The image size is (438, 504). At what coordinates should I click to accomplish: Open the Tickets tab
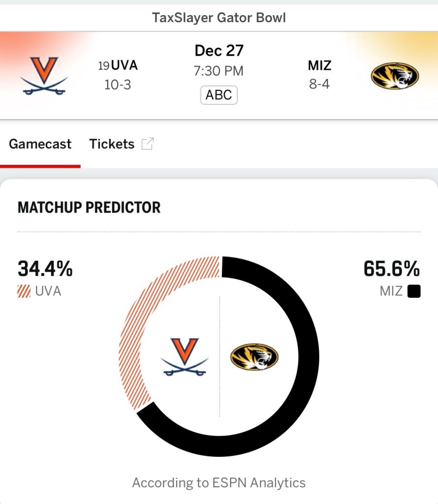112,144
